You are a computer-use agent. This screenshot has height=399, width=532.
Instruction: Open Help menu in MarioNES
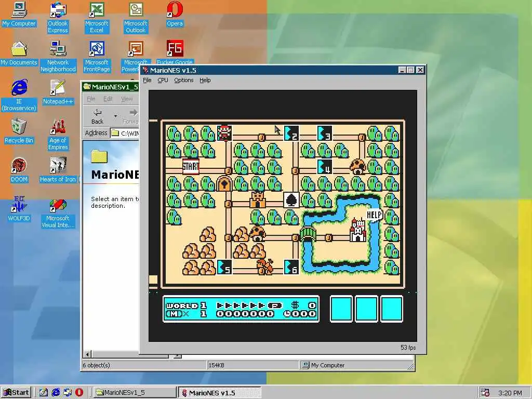[205, 80]
